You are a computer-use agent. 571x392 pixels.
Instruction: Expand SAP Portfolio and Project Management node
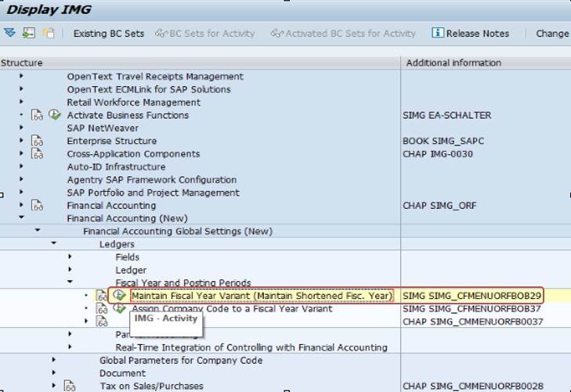pyautogui.click(x=21, y=192)
